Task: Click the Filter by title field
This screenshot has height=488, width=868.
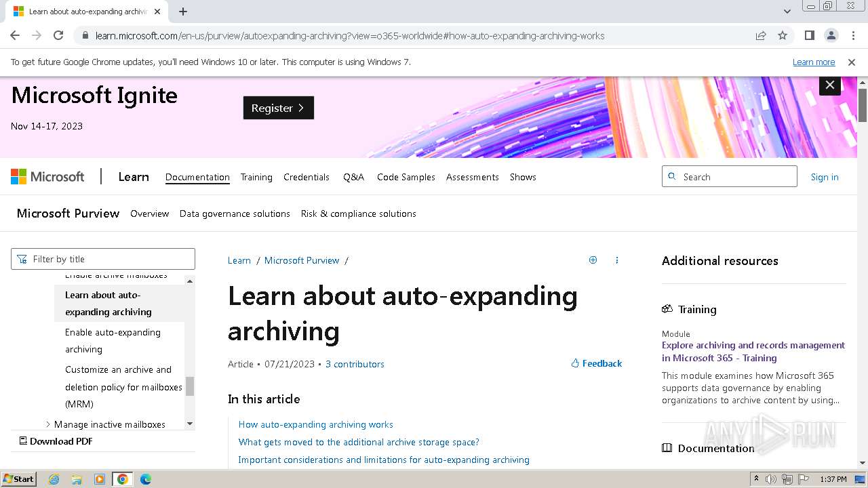Action: pos(103,259)
